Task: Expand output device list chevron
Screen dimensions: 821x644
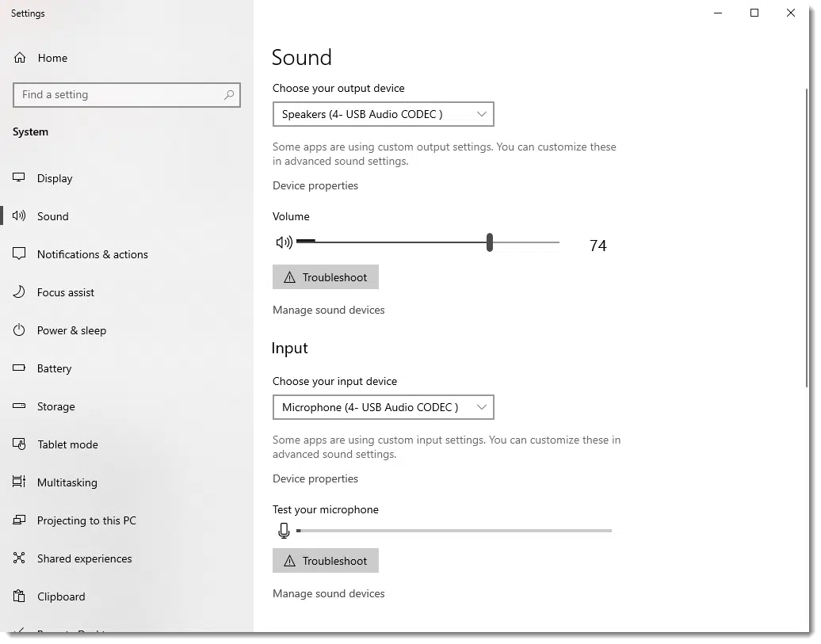Action: pos(482,114)
